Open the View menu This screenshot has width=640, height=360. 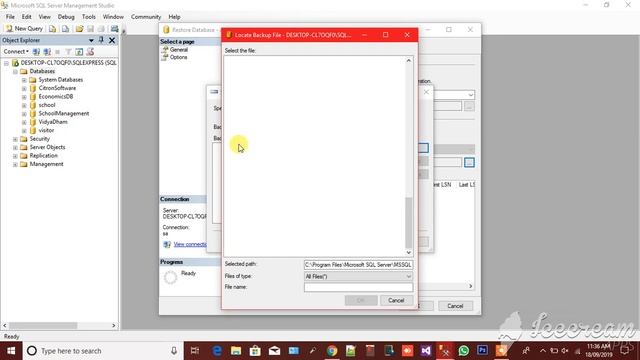click(x=44, y=17)
